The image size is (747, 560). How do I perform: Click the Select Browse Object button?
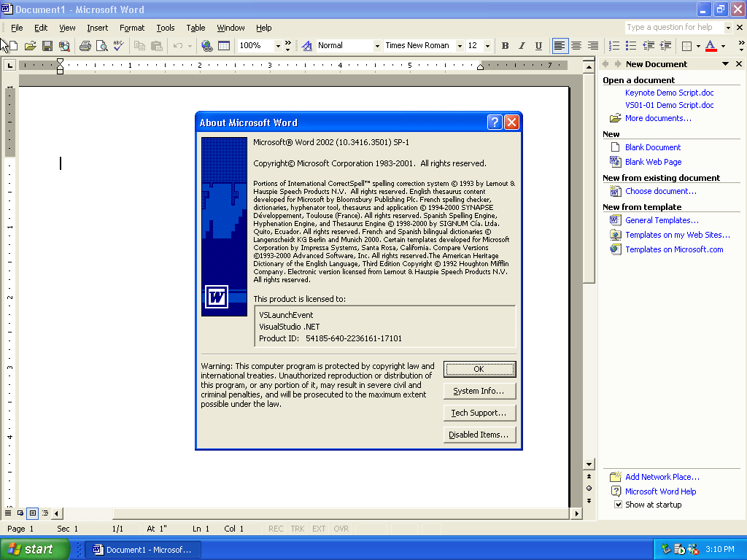tap(589, 489)
